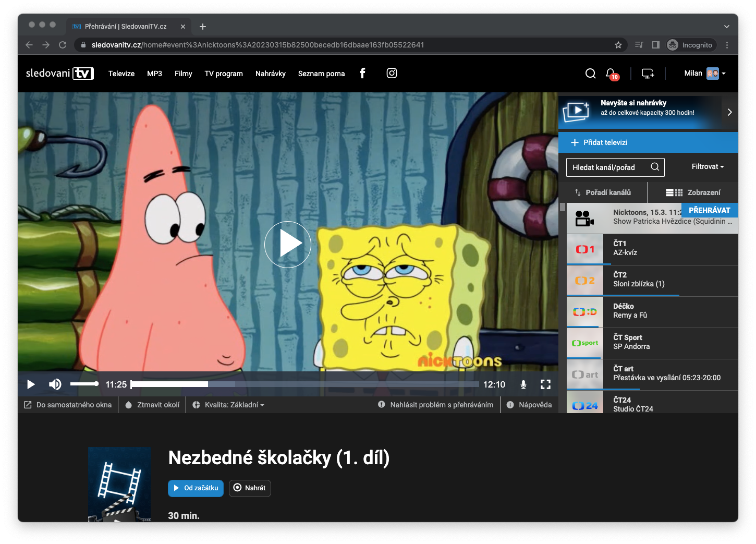756x544 pixels.
Task: Open the Kvalita: Základní dropdown
Action: click(228, 405)
